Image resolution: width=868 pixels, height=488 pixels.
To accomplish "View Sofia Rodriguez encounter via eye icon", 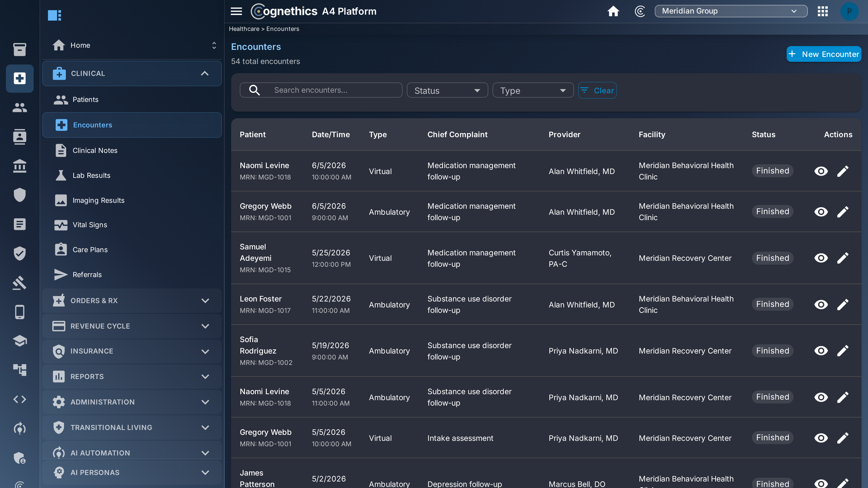I will pos(821,351).
